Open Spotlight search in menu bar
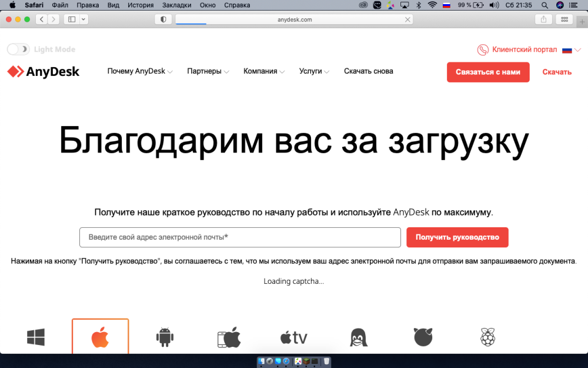The width and height of the screenshot is (588, 368). coord(544,5)
